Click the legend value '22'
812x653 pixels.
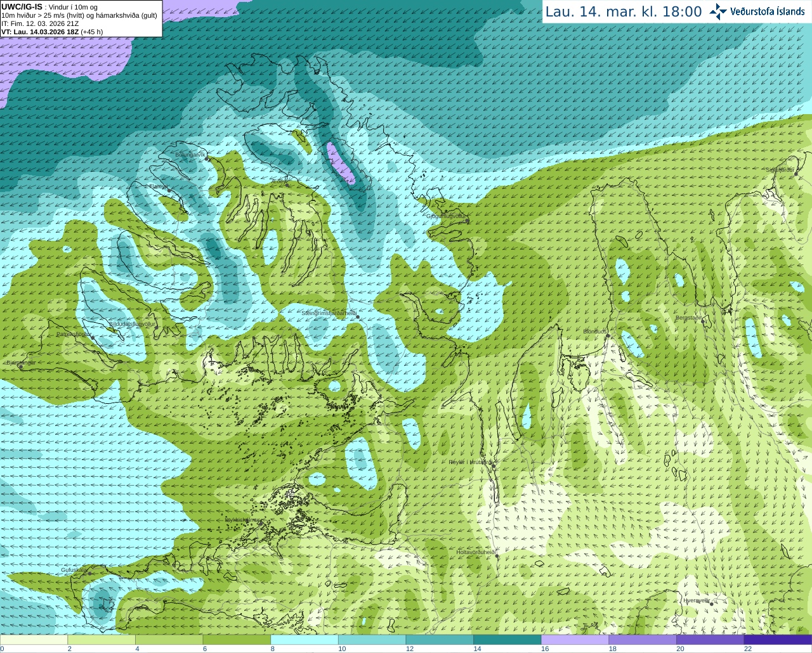[x=748, y=649]
